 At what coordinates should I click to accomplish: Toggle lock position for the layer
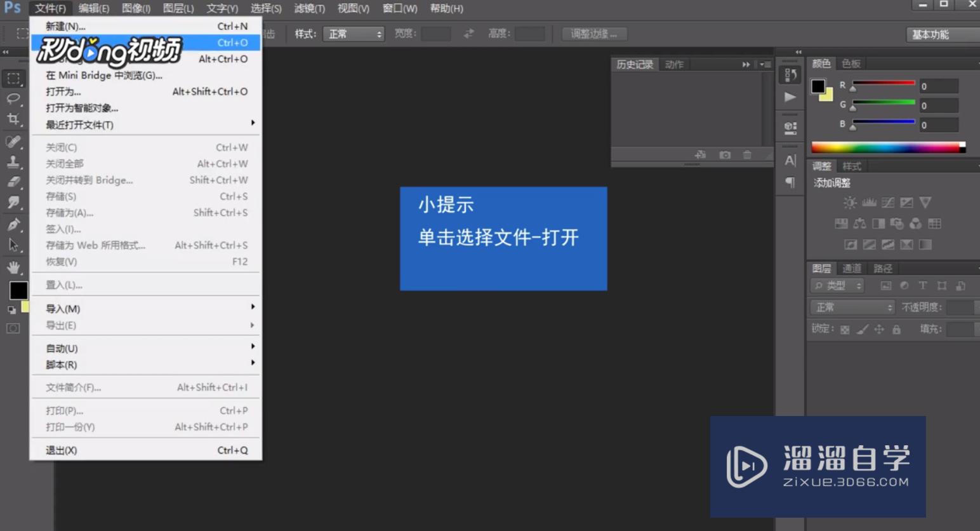880,330
